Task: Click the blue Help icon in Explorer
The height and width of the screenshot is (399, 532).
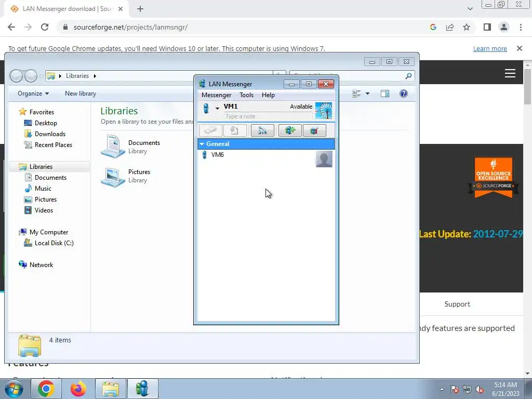Action: [x=403, y=94]
